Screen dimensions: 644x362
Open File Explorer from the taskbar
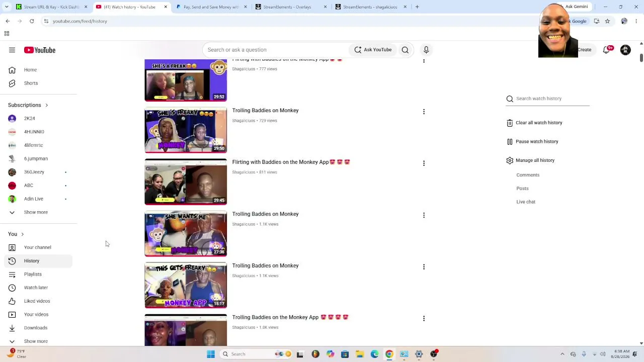360,354
